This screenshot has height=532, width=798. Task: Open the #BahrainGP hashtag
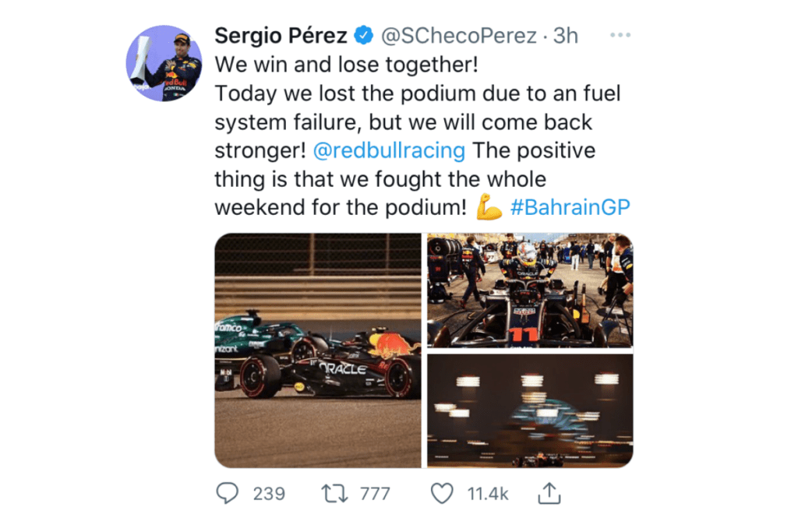tap(570, 207)
